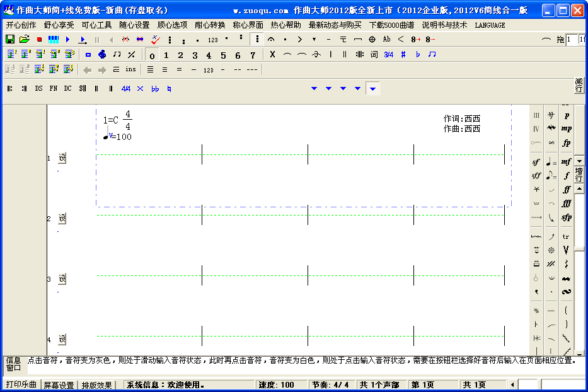Select the 3/4 time signature icon

[389, 55]
